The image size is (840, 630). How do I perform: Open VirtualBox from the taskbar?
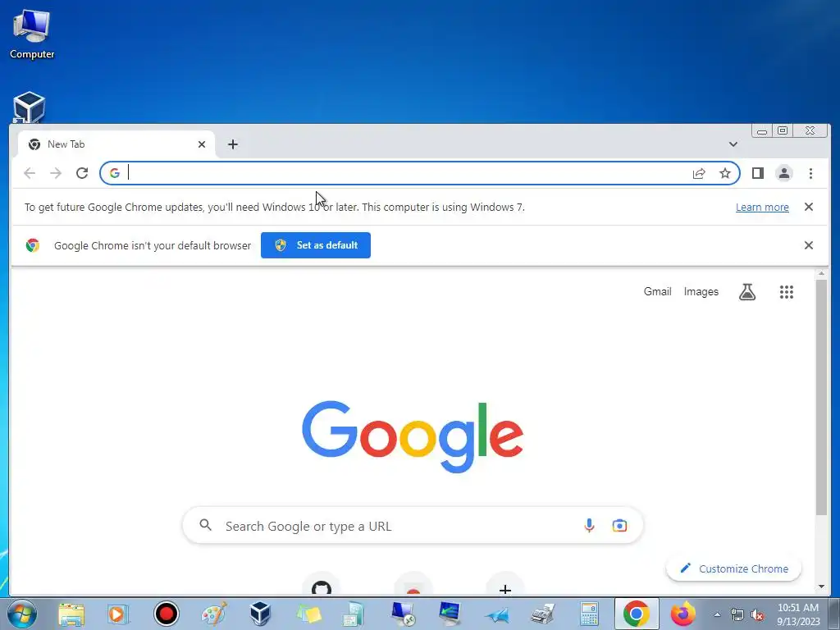260,614
